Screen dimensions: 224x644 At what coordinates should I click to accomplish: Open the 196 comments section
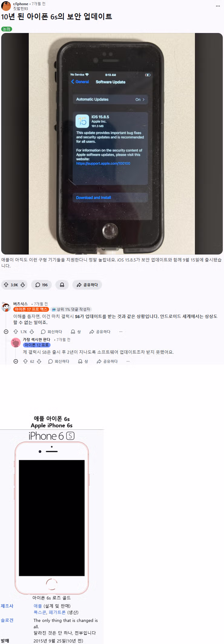point(41,285)
